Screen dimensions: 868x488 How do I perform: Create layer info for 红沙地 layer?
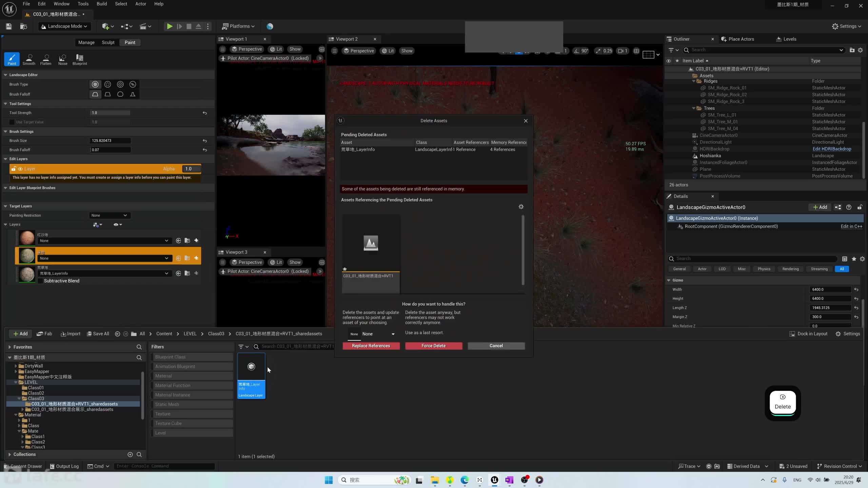[x=196, y=241]
